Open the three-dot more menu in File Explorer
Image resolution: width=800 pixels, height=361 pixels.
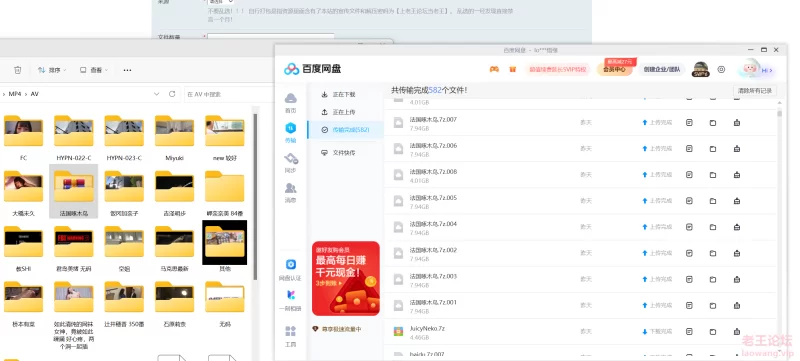point(128,70)
